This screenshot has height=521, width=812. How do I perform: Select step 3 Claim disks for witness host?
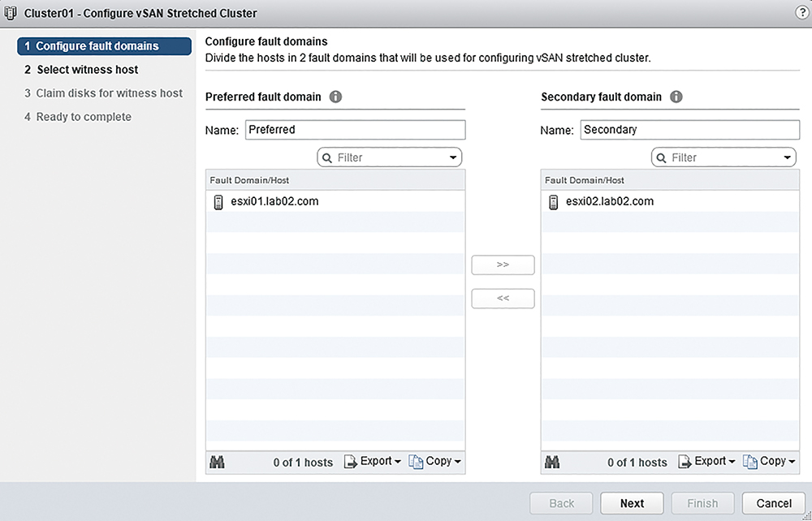[104, 93]
